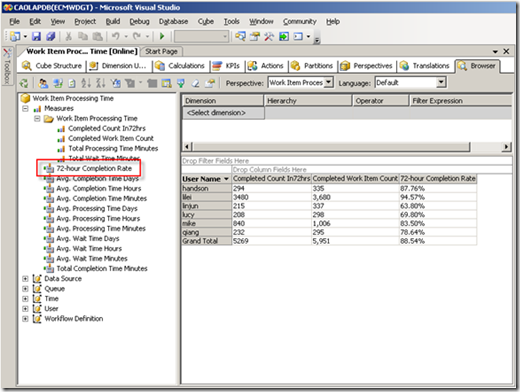Click the handson row header in pivot table
Viewport: 520px width, 392px height.
click(207, 188)
